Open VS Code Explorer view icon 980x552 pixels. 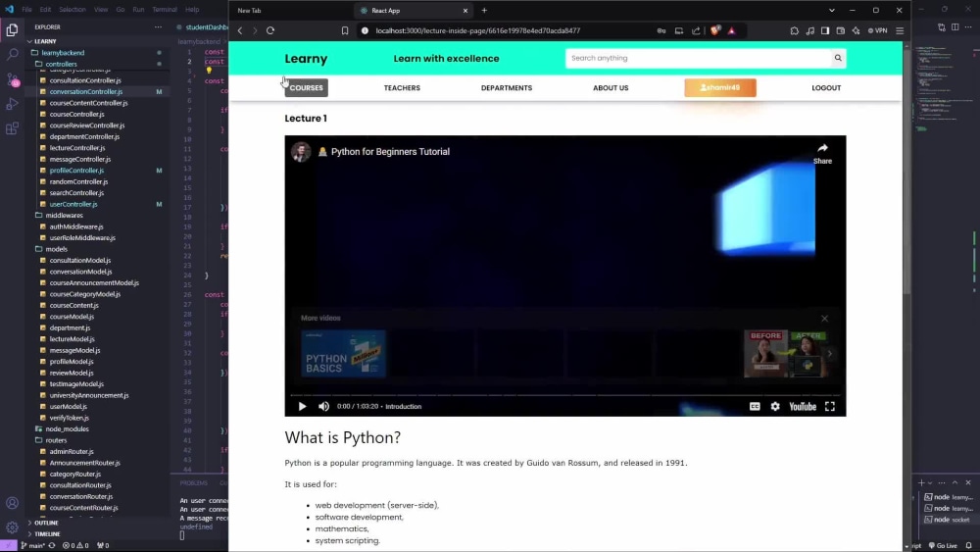[12, 30]
